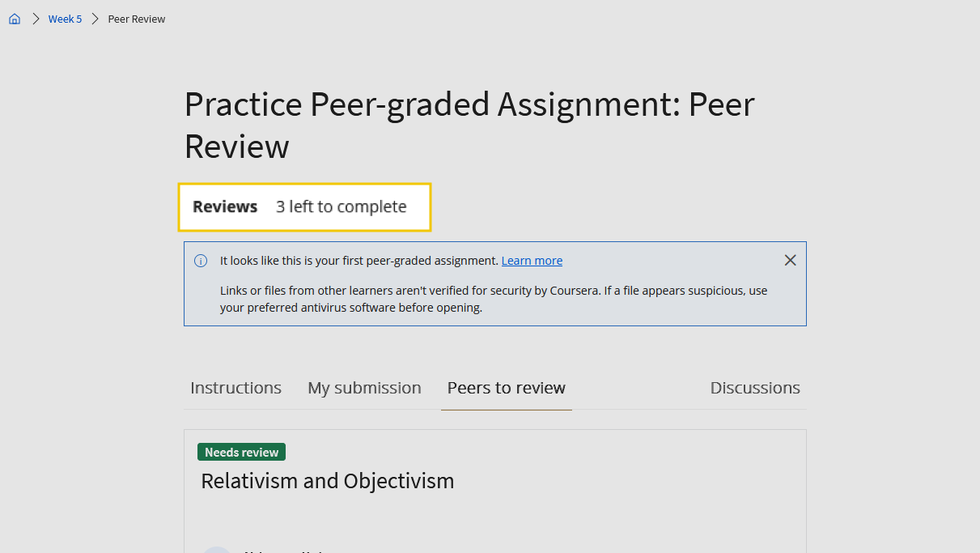The height and width of the screenshot is (553, 980).
Task: Click the Reviews label in highlighted box
Action: 225,207
